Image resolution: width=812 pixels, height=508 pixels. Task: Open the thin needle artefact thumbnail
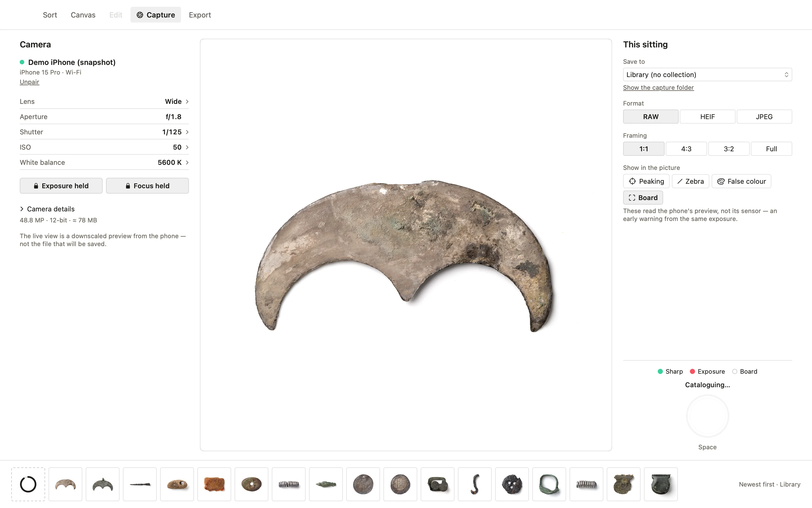coord(140,484)
